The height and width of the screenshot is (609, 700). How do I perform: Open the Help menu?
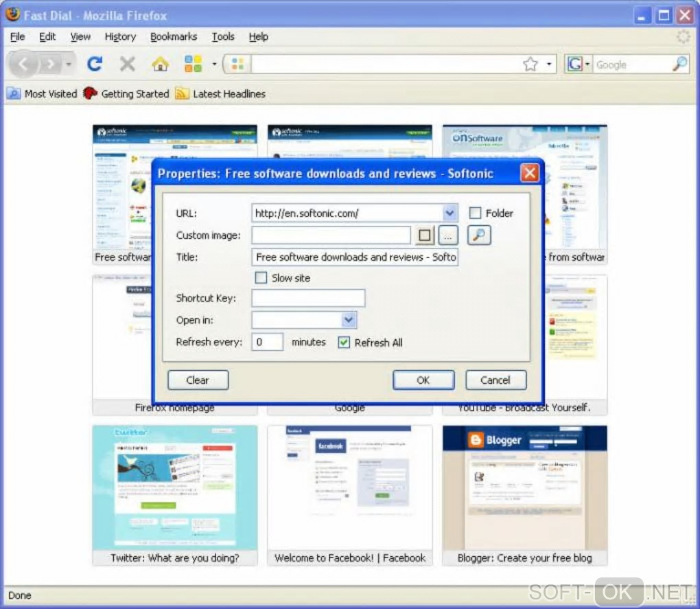point(259,36)
